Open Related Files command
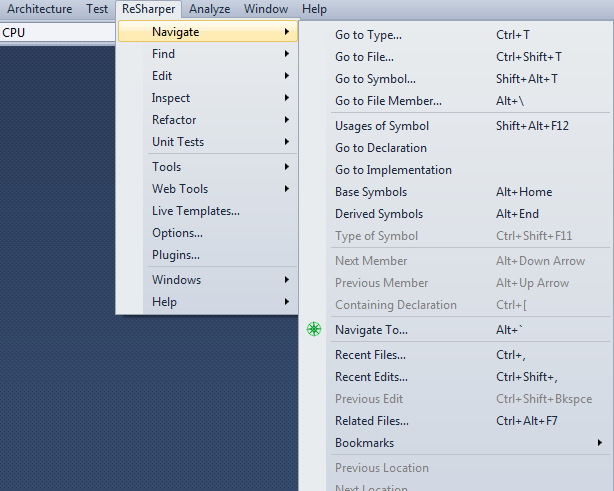Screen dimensions: 614x491 [457, 421]
